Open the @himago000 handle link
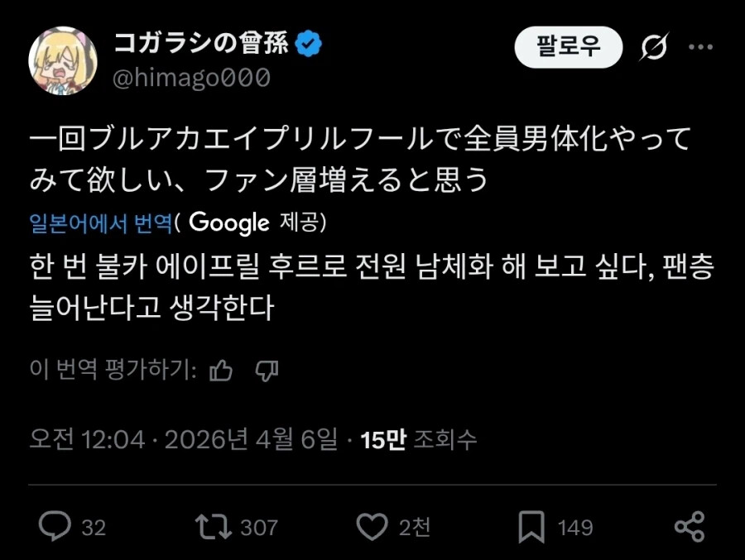This screenshot has width=745, height=560. coord(191,78)
